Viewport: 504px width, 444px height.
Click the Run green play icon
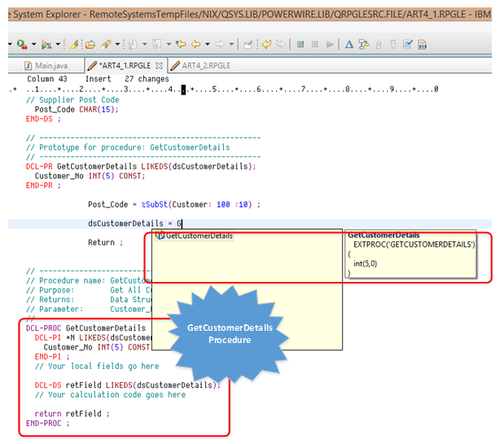[x=20, y=44]
